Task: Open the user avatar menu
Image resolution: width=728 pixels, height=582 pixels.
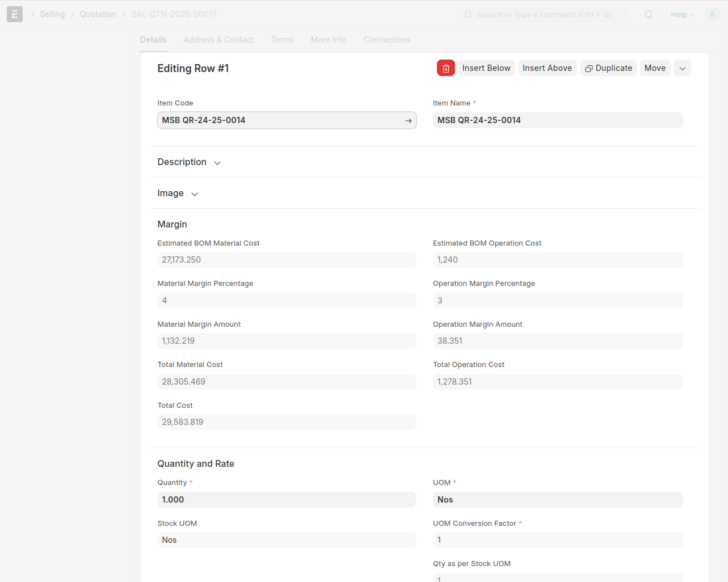Action: (712, 14)
